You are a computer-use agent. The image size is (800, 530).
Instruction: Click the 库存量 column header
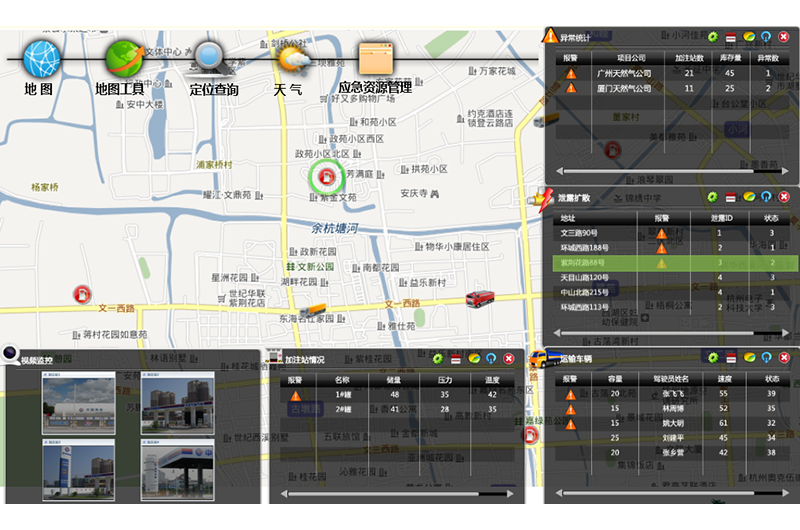point(728,58)
